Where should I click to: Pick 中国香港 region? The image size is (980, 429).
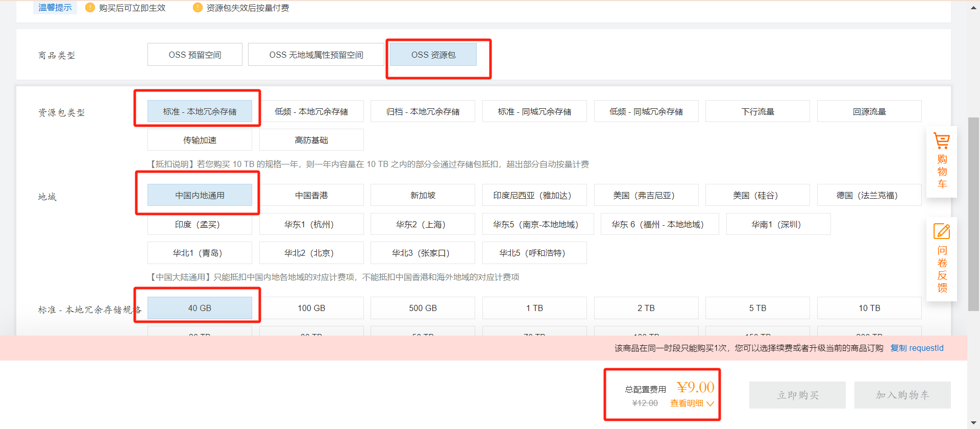tap(311, 195)
